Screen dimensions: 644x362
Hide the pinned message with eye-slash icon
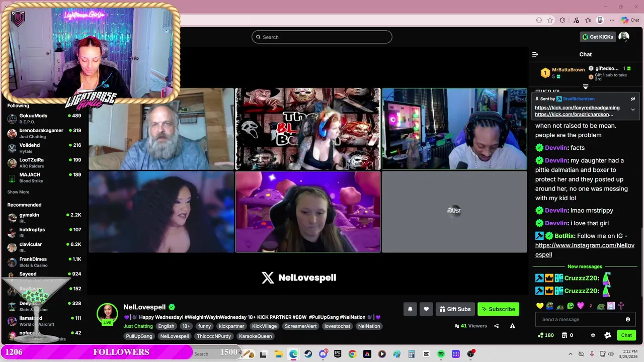pos(633,99)
